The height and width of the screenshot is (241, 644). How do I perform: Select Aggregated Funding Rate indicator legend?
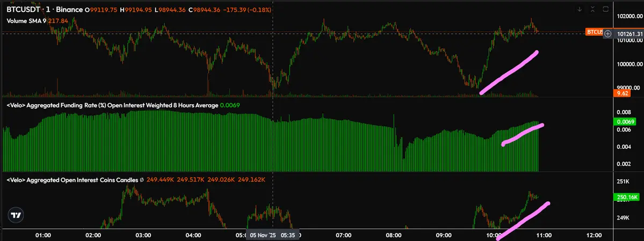[112, 106]
